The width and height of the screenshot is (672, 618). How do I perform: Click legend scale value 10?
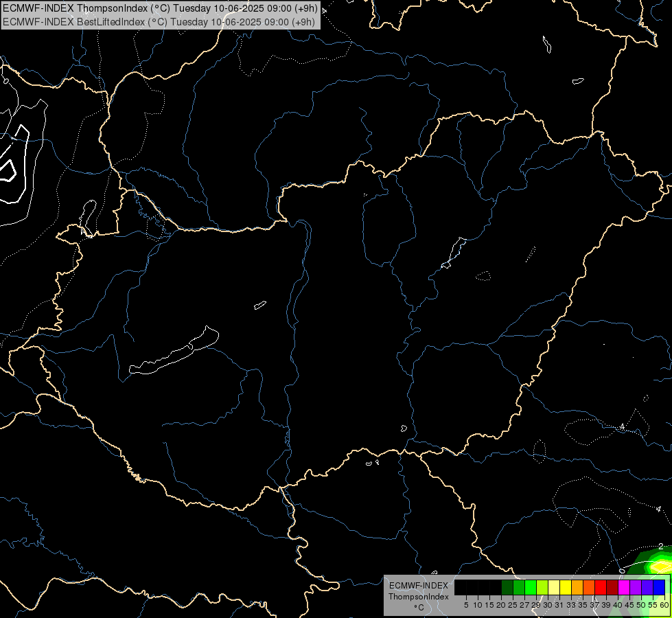478,605
